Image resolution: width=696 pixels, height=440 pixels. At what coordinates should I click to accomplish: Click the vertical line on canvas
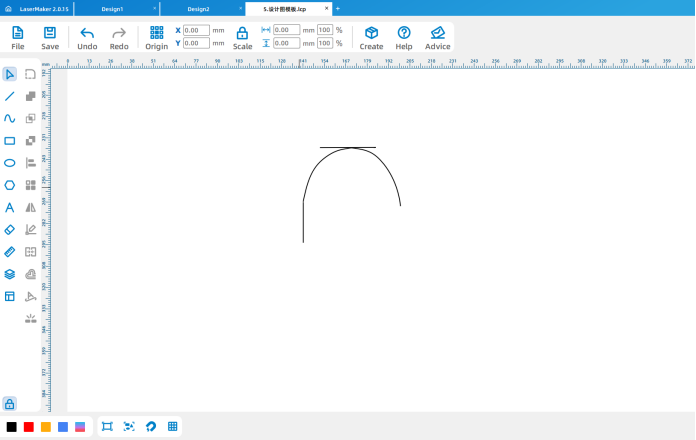[304, 222]
